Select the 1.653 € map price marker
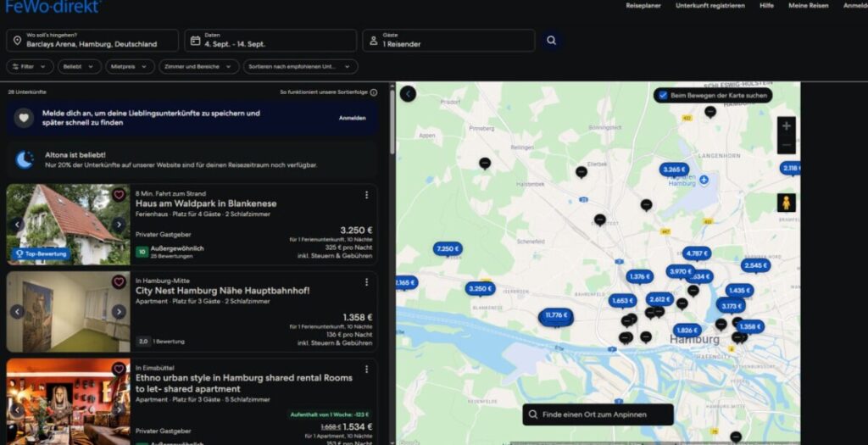 pyautogui.click(x=622, y=301)
